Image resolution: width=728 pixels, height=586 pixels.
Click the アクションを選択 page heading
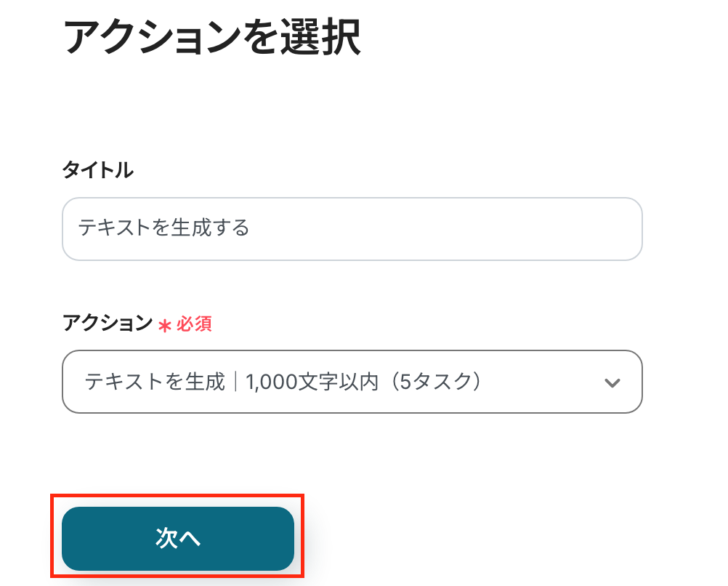pos(211,36)
